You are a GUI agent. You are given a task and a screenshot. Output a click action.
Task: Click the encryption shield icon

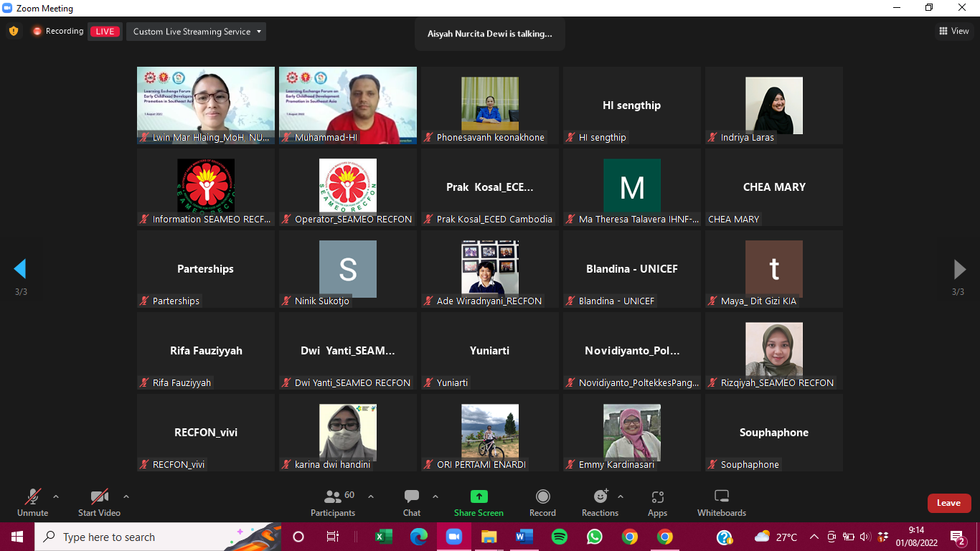coord(14,32)
